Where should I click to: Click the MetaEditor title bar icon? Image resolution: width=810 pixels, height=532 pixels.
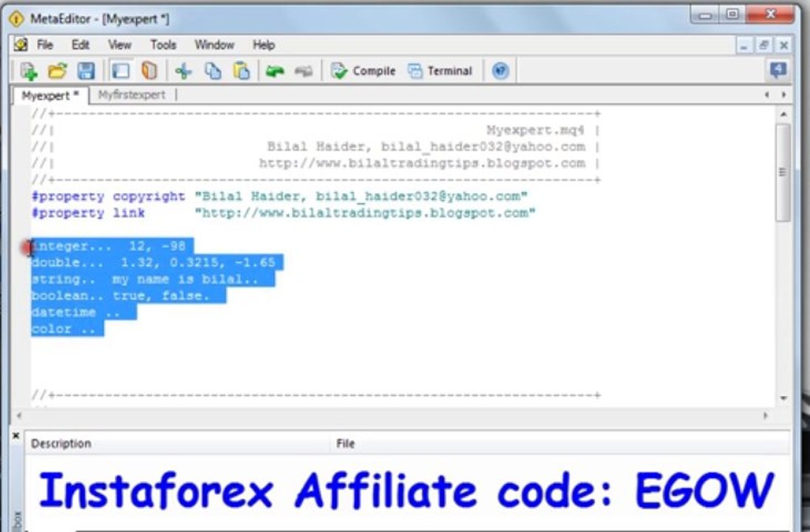pos(16,19)
